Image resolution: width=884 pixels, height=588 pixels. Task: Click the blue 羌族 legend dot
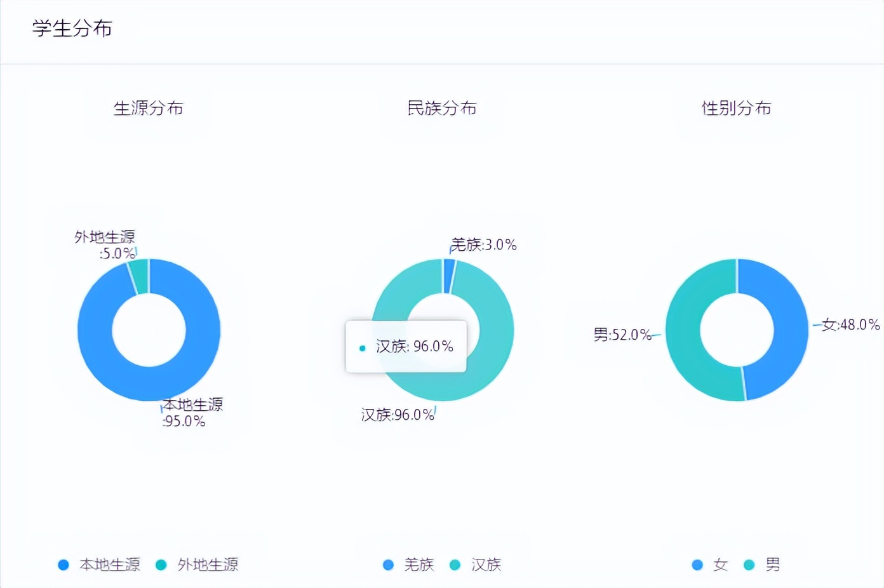388,565
